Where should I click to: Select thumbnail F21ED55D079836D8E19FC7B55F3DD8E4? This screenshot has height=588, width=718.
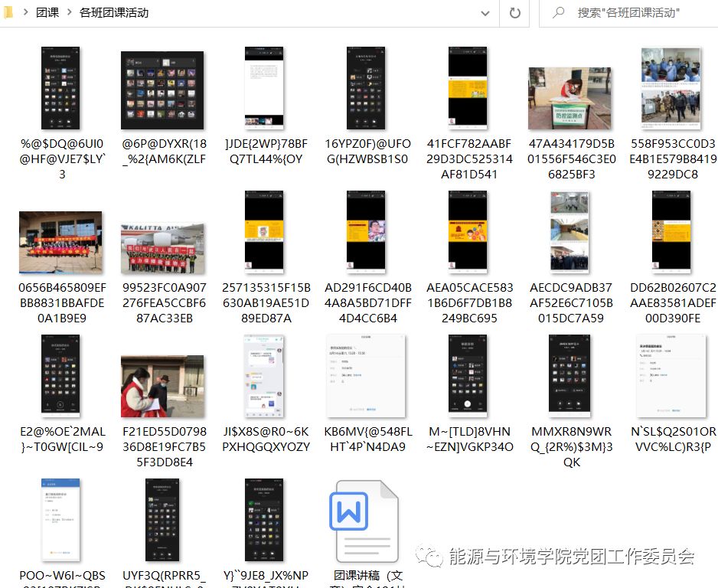pos(162,387)
